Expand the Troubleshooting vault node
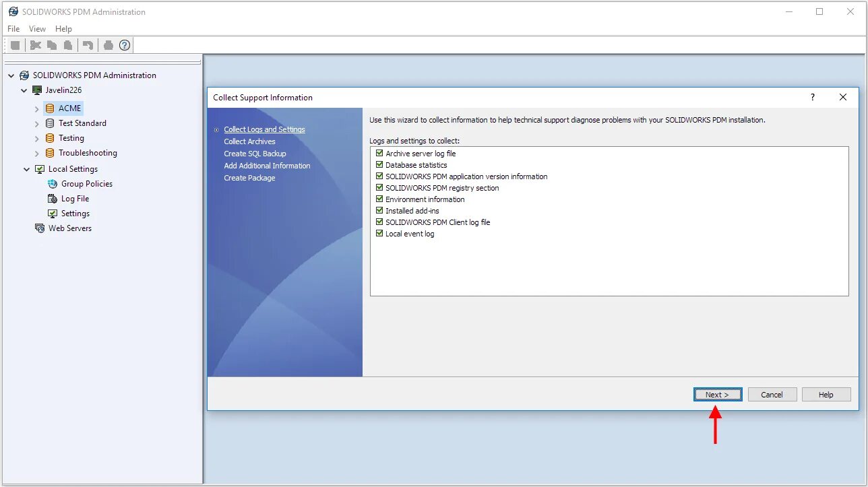The width and height of the screenshot is (868, 487). pyautogui.click(x=37, y=153)
